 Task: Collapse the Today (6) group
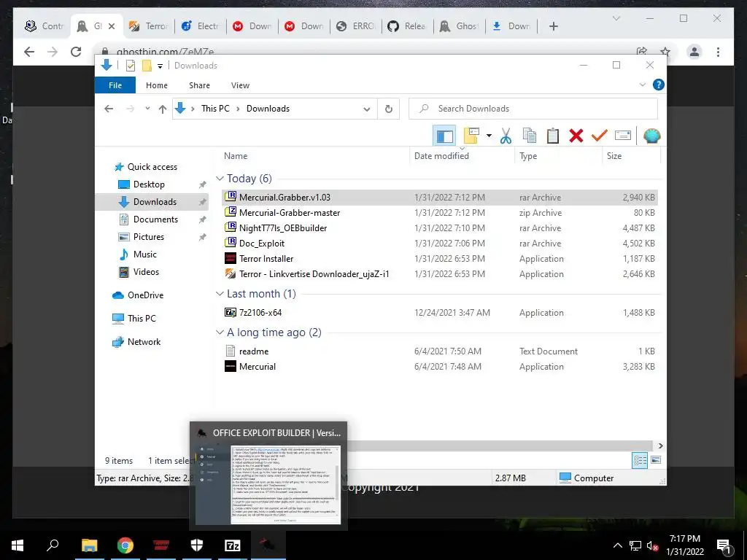(x=220, y=179)
